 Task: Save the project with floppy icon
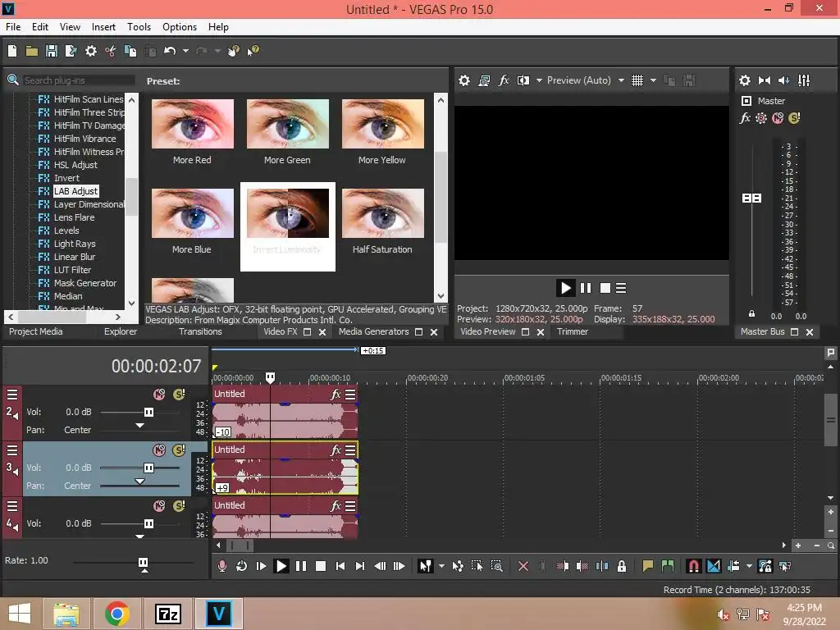click(52, 51)
